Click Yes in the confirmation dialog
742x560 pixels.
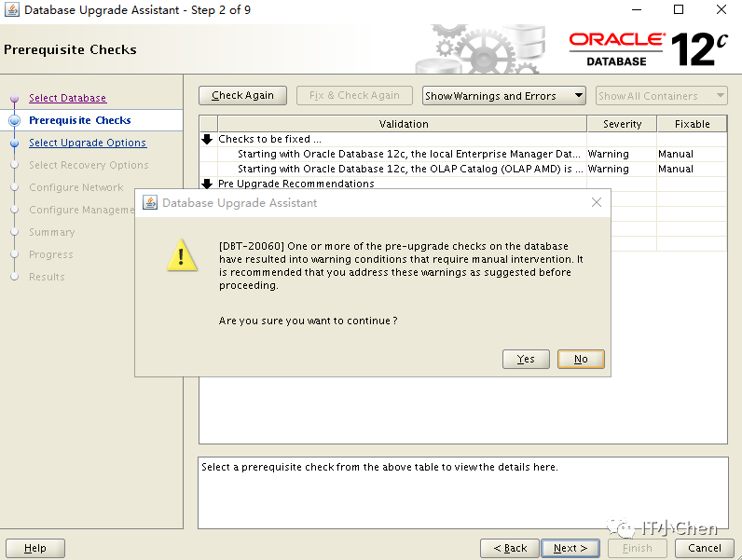[x=526, y=359]
